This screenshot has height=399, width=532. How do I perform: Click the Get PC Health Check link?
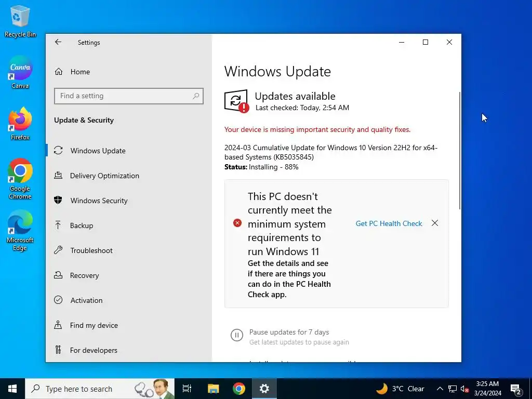point(389,223)
